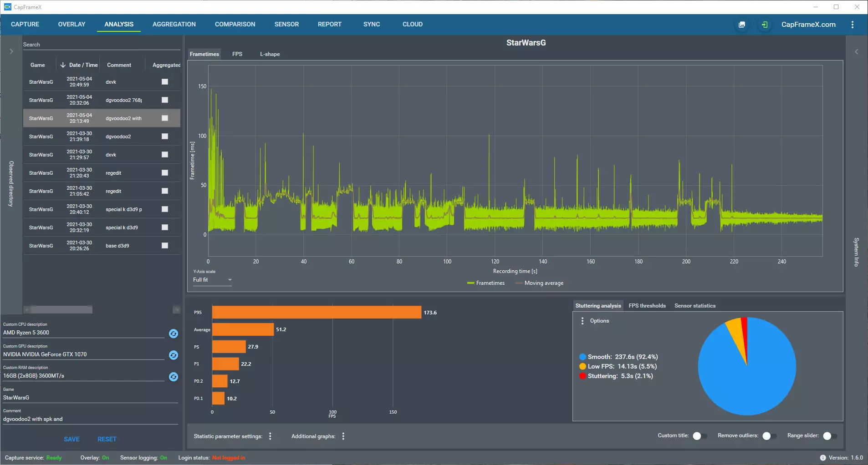Click the Search input field

100,45
